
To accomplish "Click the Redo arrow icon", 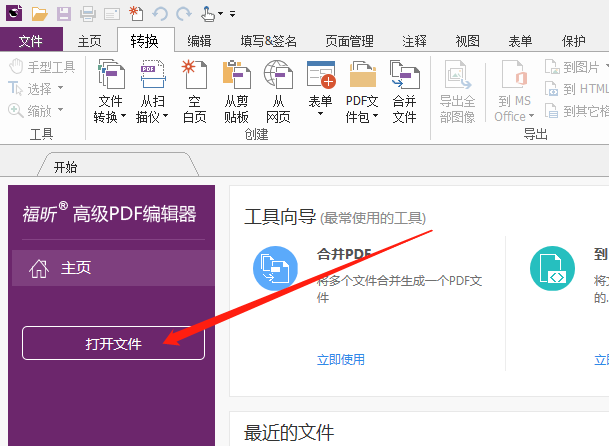I will (184, 14).
